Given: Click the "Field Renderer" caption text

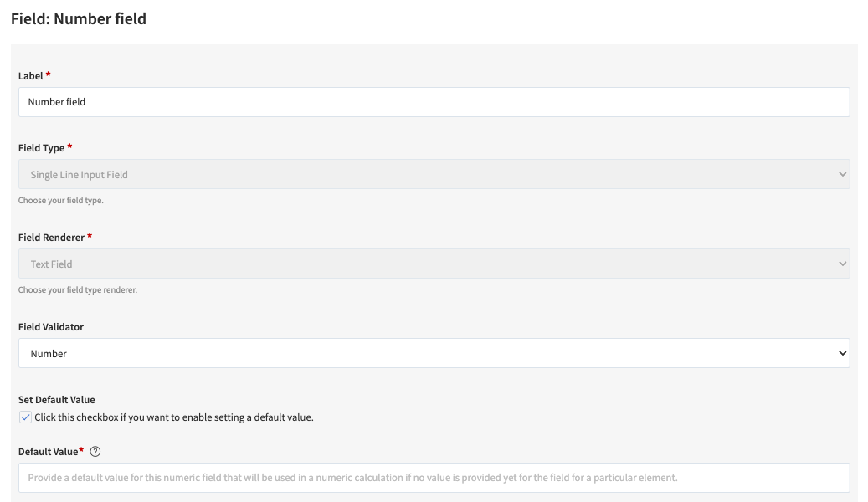Looking at the screenshot, I should pyautogui.click(x=51, y=238).
